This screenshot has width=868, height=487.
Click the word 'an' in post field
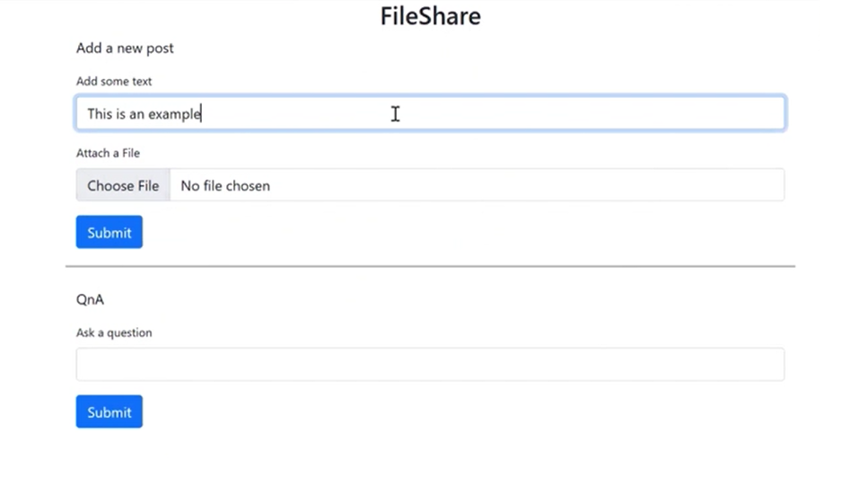[136, 114]
